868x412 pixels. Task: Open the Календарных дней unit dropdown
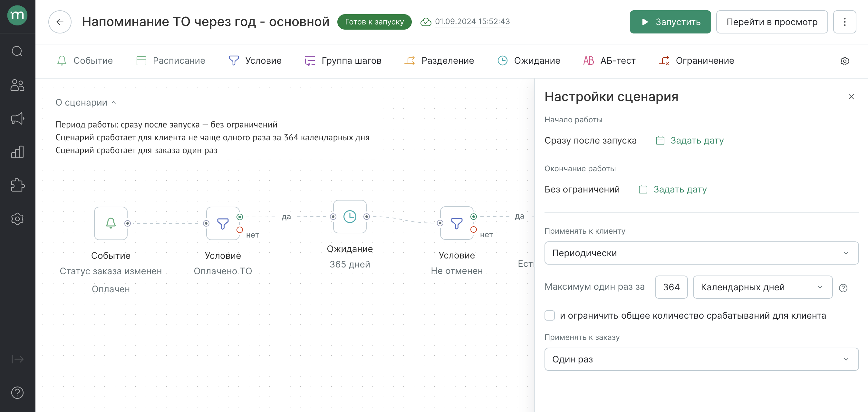(763, 287)
